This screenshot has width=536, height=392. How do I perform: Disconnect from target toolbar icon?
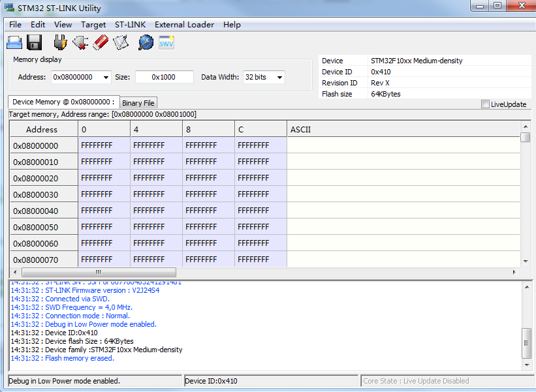point(80,42)
